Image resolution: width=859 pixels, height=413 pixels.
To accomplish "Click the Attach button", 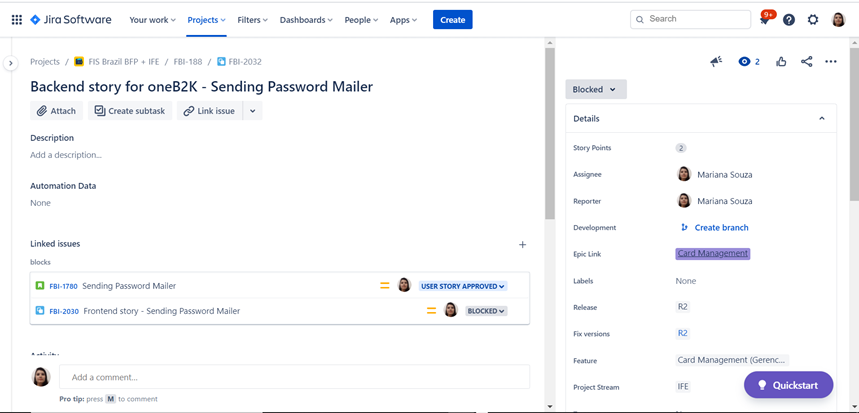I will coord(56,111).
